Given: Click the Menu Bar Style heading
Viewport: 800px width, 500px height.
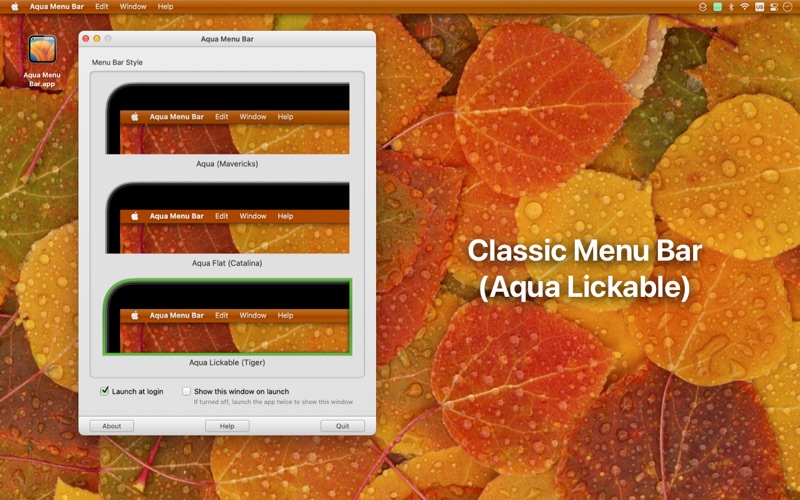Looking at the screenshot, I should [x=117, y=62].
